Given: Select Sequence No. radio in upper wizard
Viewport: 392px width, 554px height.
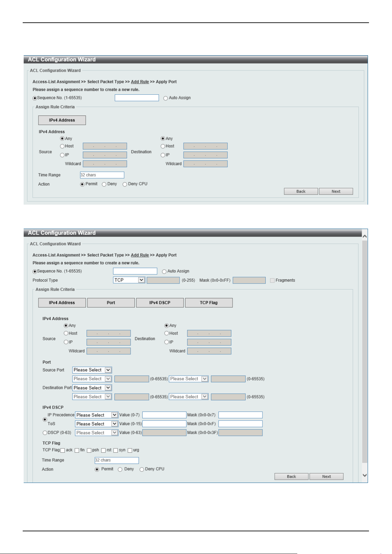Looking at the screenshot, I should (35, 98).
